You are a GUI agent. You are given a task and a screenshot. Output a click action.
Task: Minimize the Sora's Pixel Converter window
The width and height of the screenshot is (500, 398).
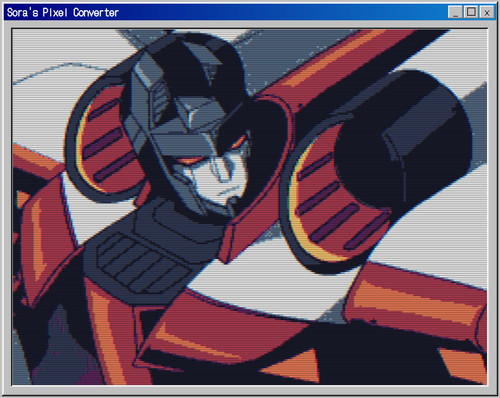pyautogui.click(x=455, y=12)
